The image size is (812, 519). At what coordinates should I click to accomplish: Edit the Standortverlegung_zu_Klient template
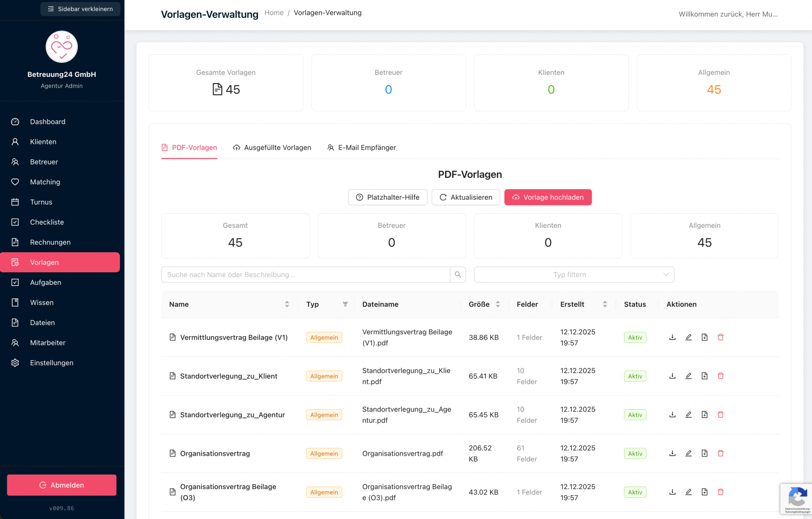[x=688, y=376]
